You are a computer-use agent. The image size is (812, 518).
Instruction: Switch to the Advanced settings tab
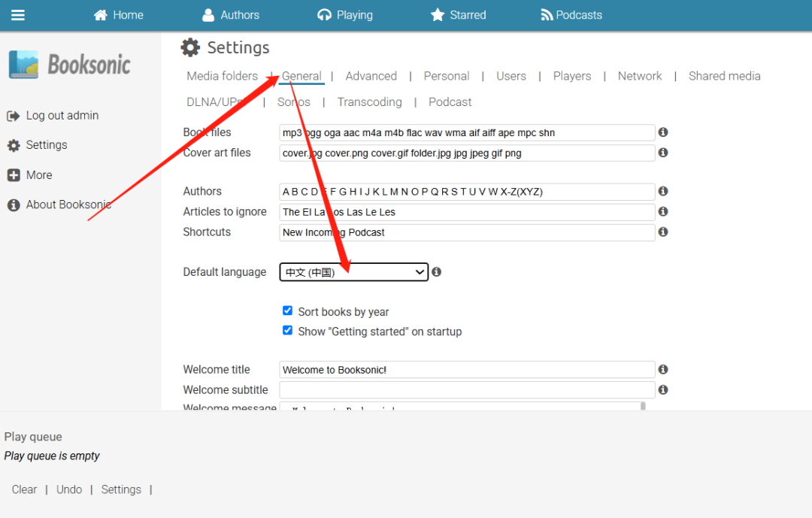[x=371, y=76]
